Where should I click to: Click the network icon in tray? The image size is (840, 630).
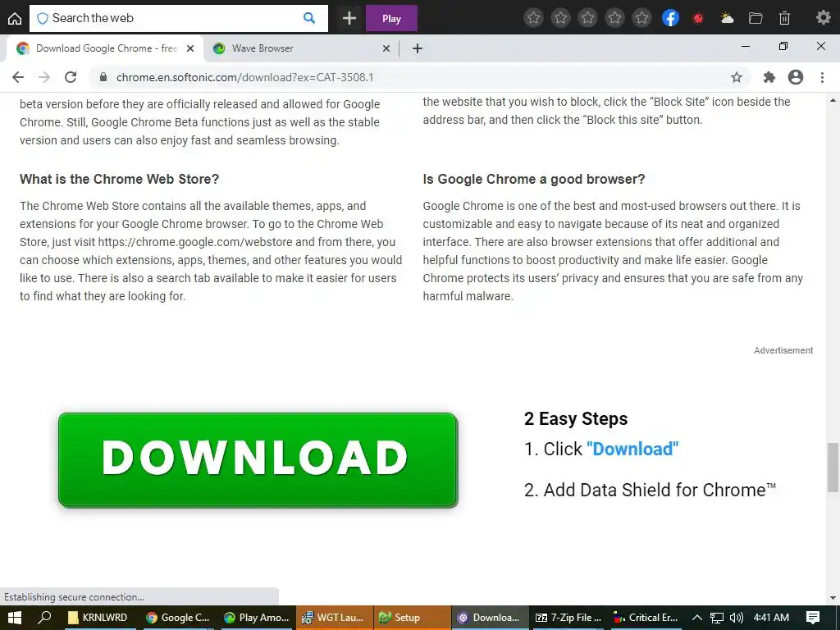(x=717, y=618)
